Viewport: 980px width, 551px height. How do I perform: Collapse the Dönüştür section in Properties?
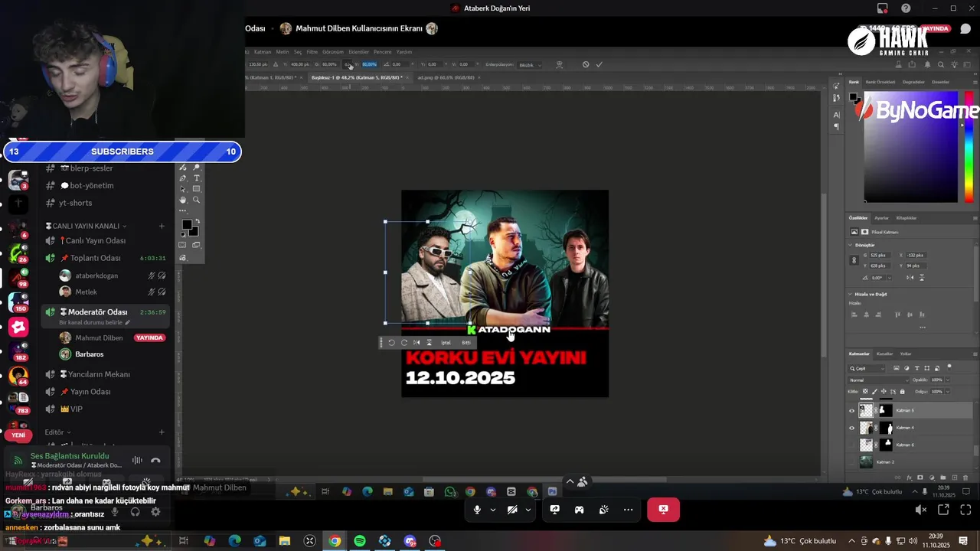tap(851, 245)
